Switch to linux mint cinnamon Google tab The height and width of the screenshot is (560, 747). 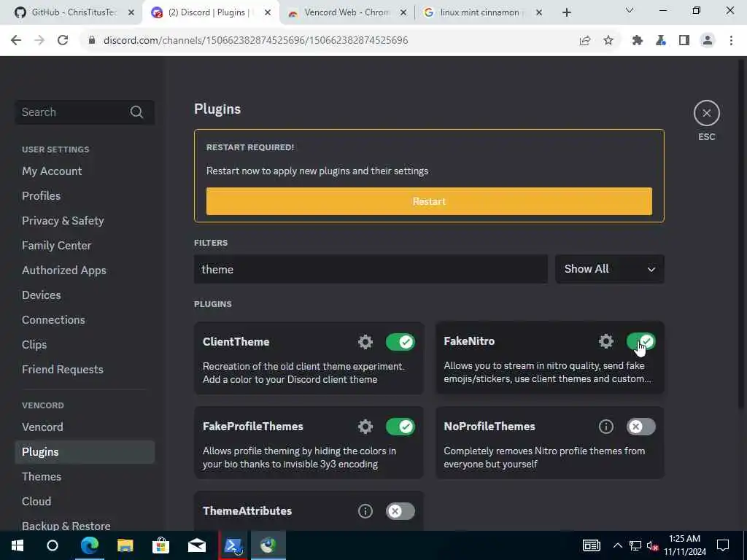tap(480, 12)
